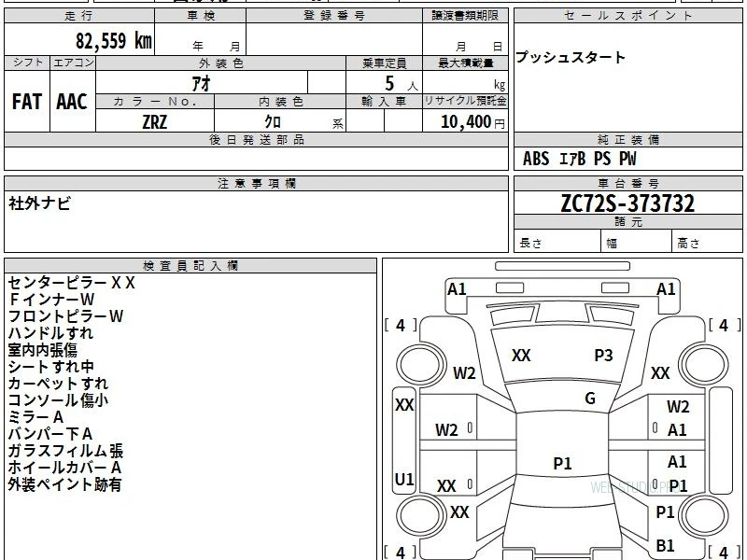
Task: Click the color number ZRZ
Action: point(154,122)
